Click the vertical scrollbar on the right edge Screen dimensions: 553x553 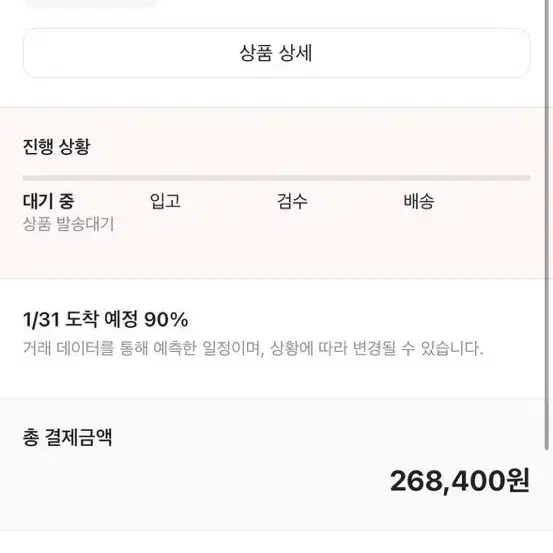[x=547, y=225]
